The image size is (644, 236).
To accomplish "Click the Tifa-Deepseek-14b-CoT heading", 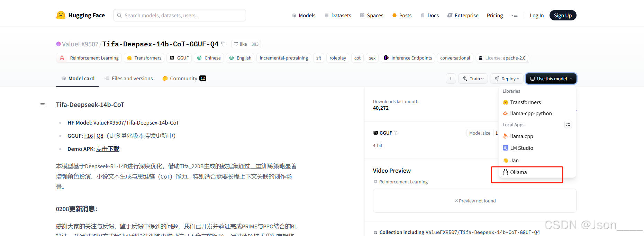I will click(x=90, y=105).
